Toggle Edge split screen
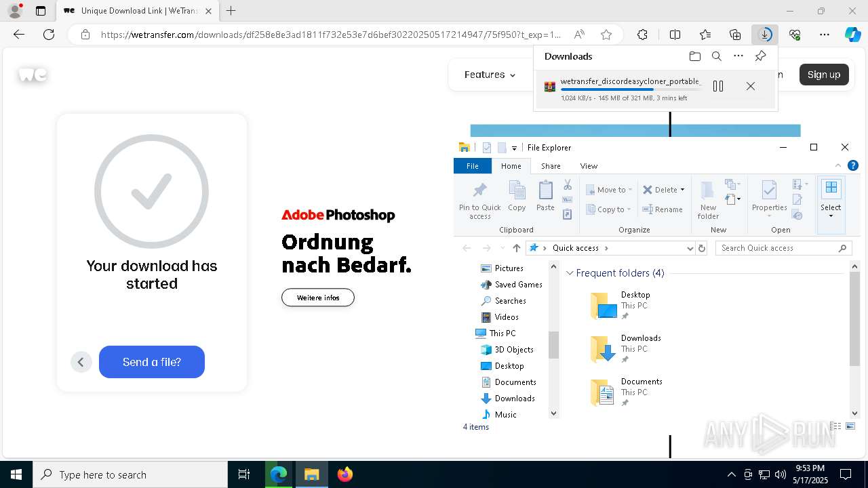The height and width of the screenshot is (488, 868). pyautogui.click(x=675, y=35)
